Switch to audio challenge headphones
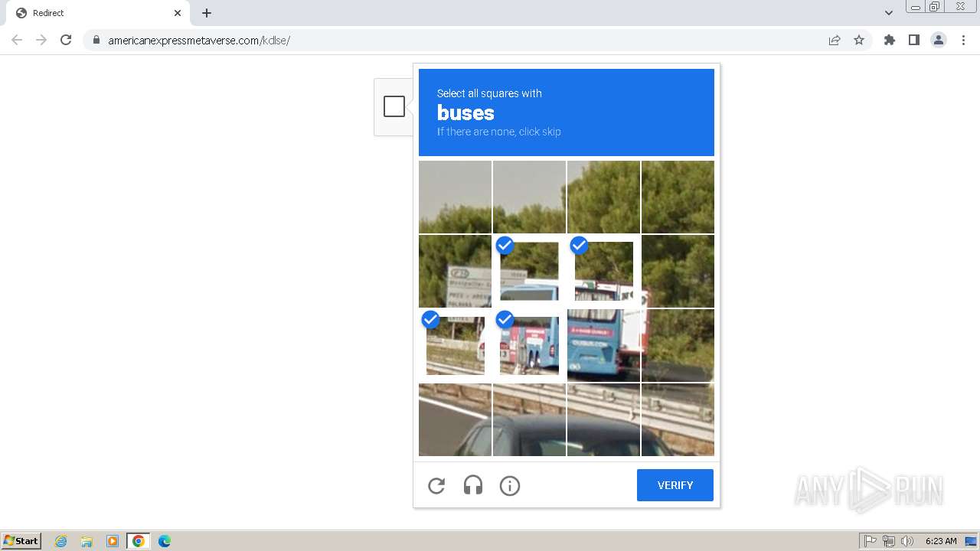This screenshot has width=980, height=551. 473,485
